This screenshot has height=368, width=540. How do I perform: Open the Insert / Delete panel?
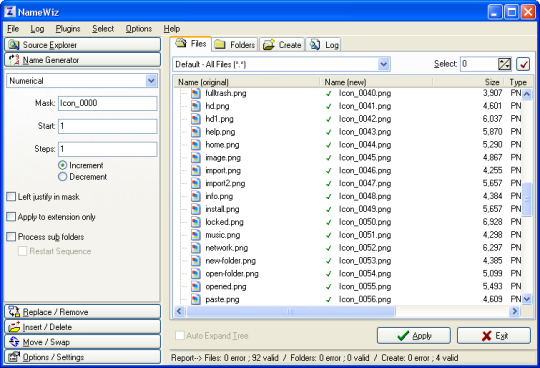[82, 327]
